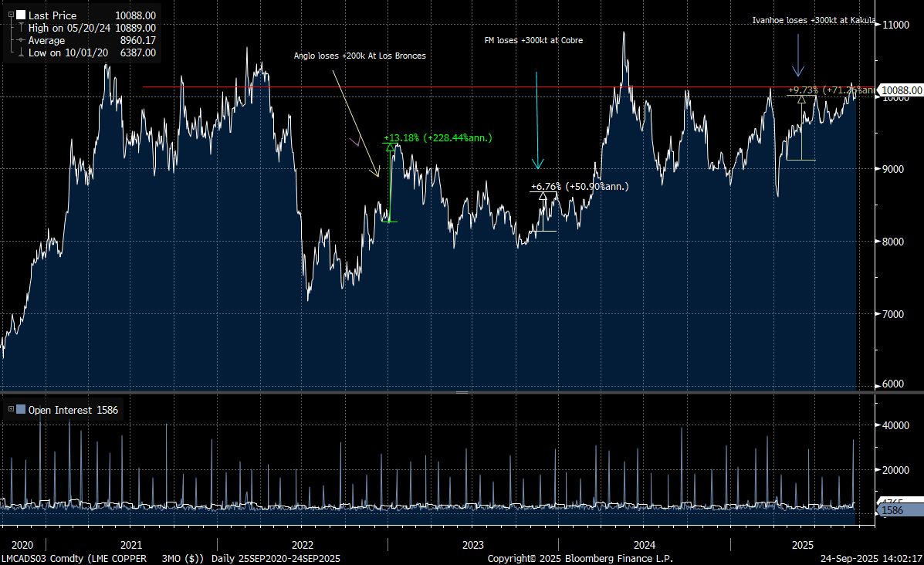The height and width of the screenshot is (565, 924).
Task: Click the 10088.00 last price axis tag
Action: click(x=900, y=91)
